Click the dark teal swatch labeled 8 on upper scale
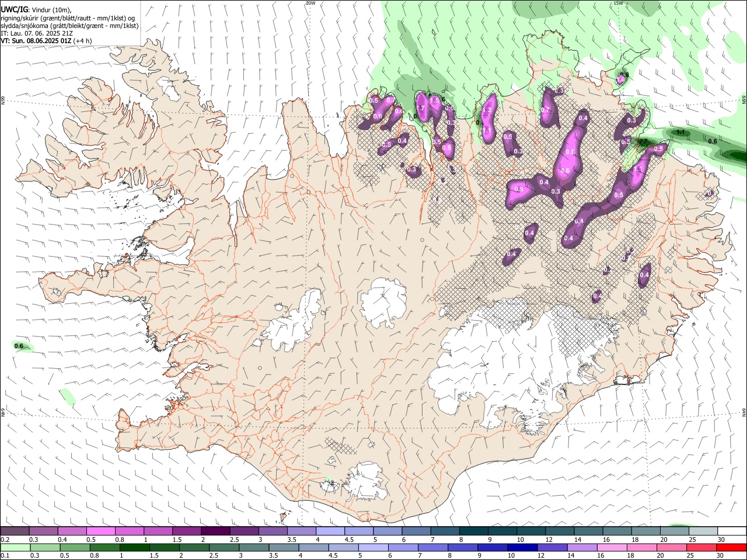Viewport: 747px width, 560px height. [473, 531]
